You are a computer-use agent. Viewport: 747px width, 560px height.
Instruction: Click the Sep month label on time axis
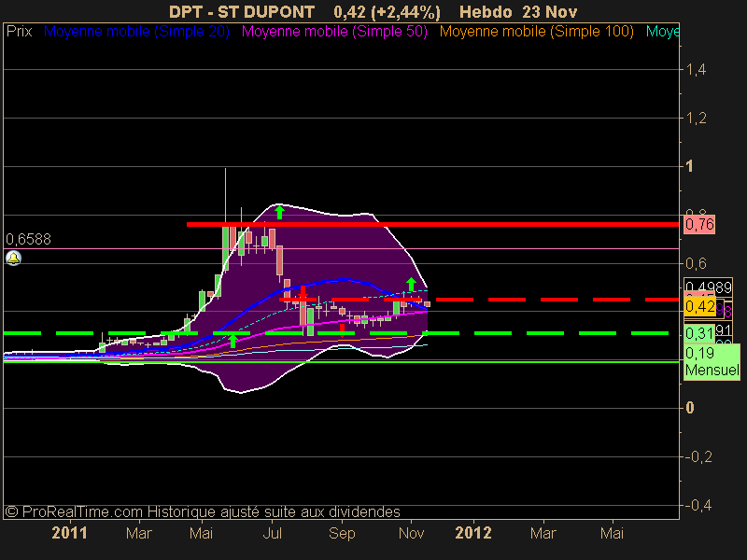tap(342, 533)
